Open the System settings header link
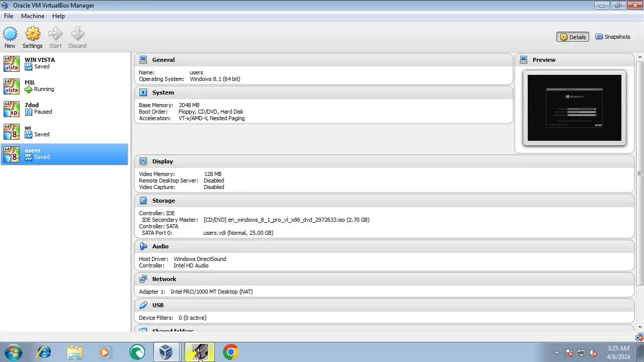Screen dimensions: 644x362 (163, 93)
